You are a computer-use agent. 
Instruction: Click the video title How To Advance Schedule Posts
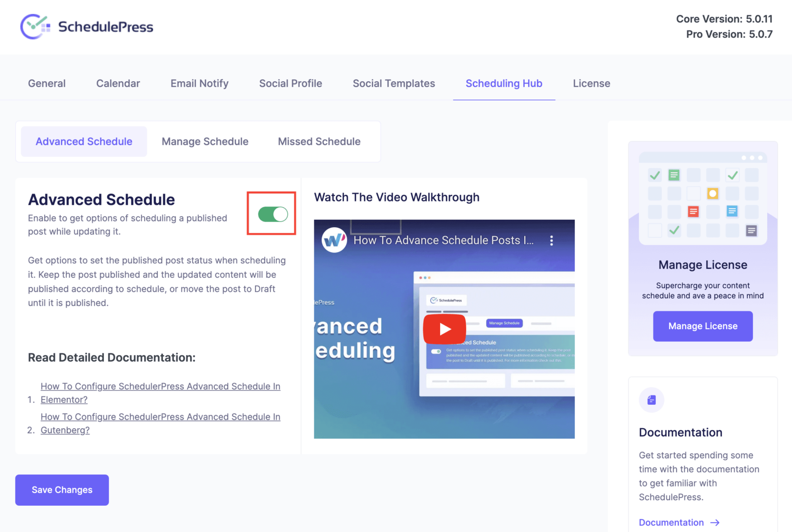[443, 240]
